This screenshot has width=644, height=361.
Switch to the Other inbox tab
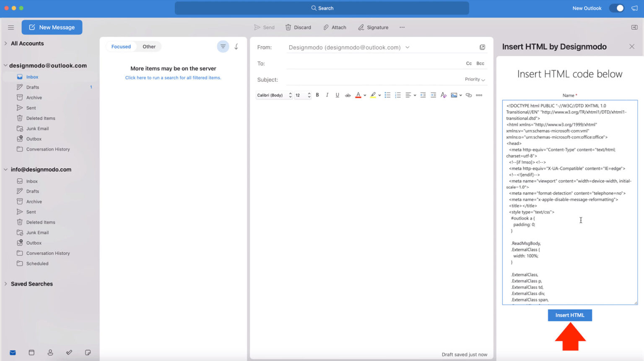pyautogui.click(x=149, y=47)
